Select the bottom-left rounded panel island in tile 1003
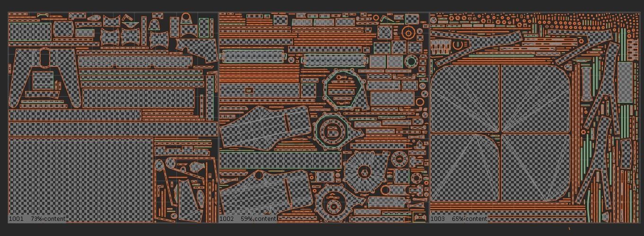 [x=466, y=167]
